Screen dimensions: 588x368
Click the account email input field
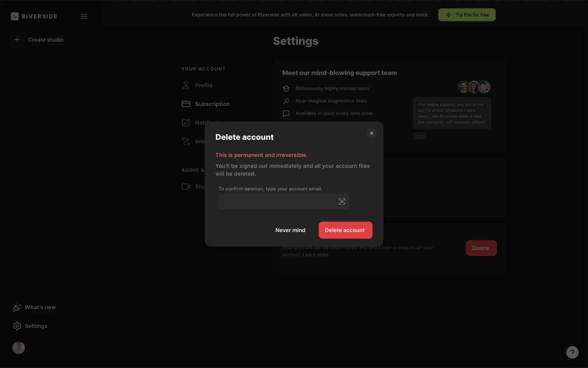tap(276, 201)
